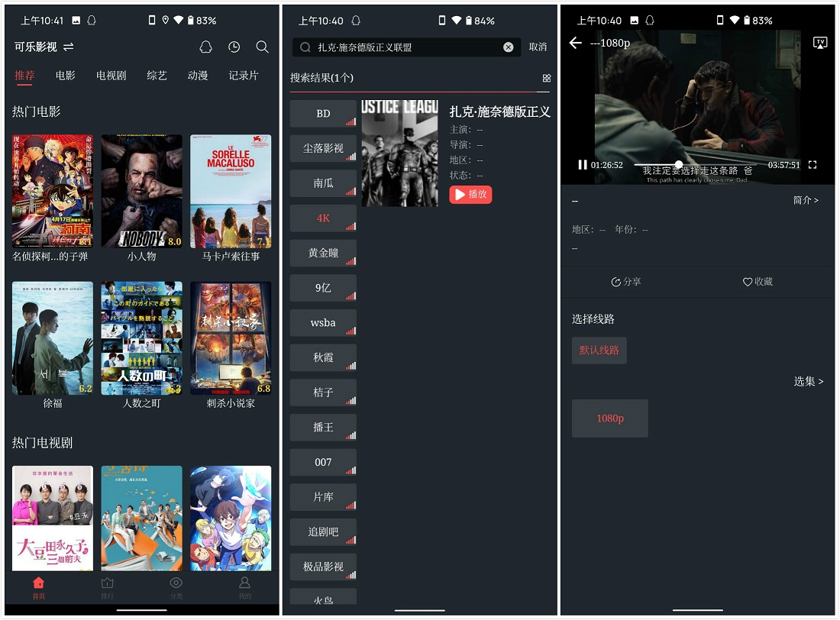The height and width of the screenshot is (620, 840).
Task: Select the 秋霞 source
Action: (323, 357)
